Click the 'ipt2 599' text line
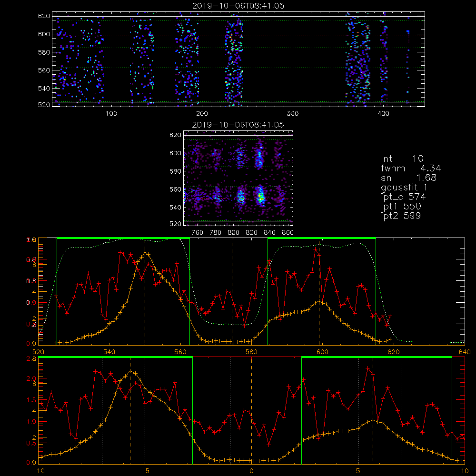The width and height of the screenshot is (476, 476). click(401, 216)
